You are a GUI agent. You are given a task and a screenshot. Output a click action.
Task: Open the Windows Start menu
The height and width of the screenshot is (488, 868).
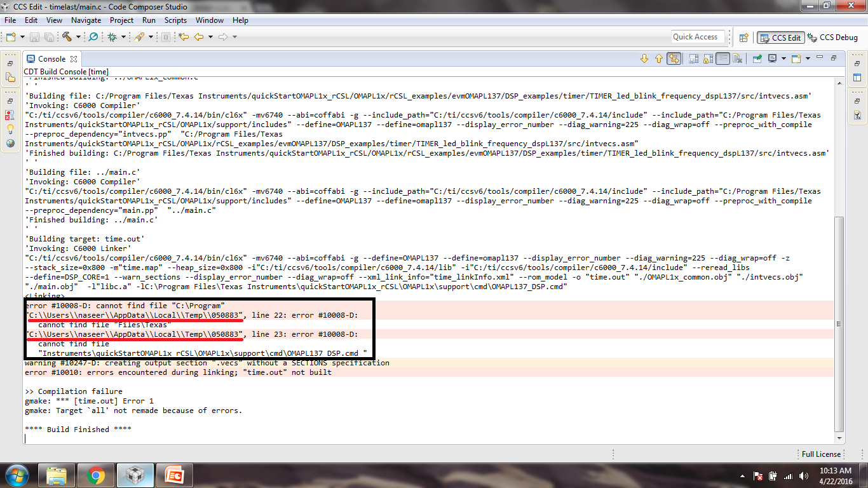17,475
